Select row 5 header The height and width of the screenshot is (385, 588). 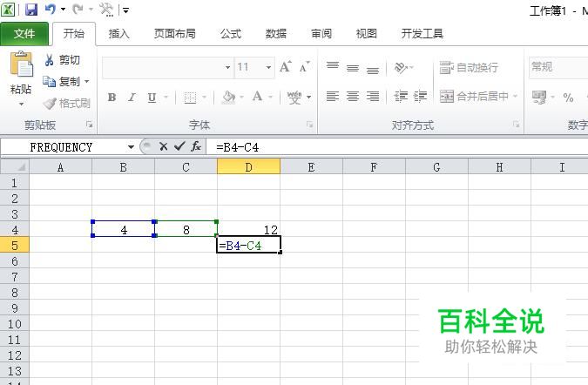point(14,245)
